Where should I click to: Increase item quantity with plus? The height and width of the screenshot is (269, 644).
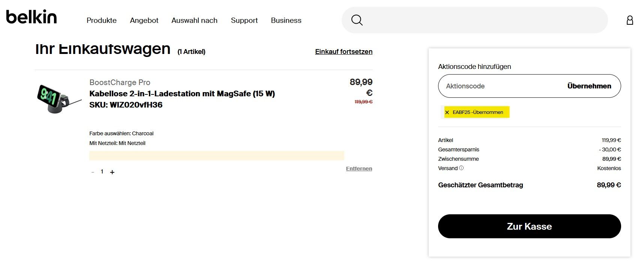(112, 172)
